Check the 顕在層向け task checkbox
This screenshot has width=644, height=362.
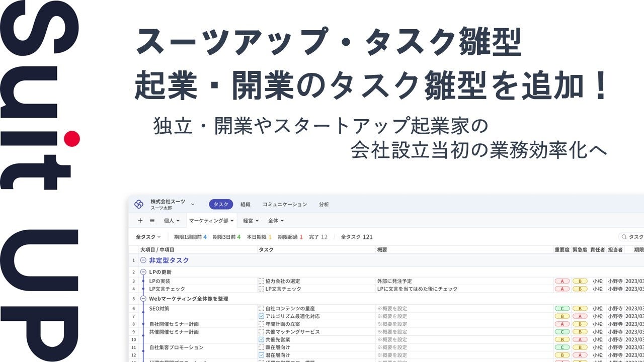pyautogui.click(x=261, y=347)
